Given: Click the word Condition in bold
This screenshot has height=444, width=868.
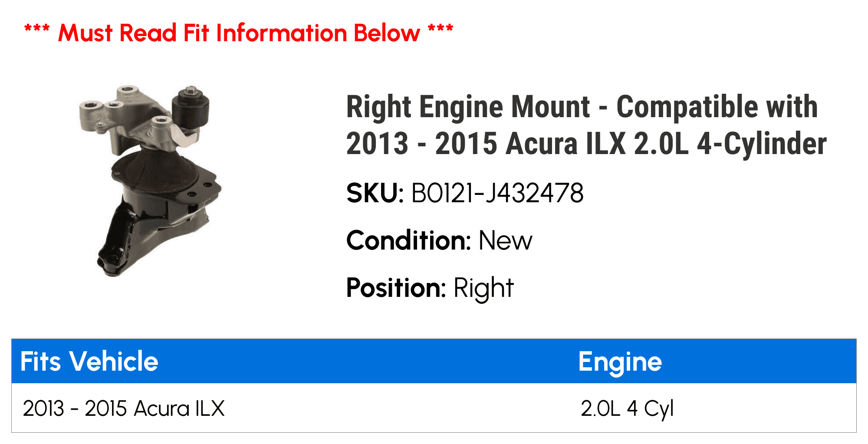Looking at the screenshot, I should (408, 240).
